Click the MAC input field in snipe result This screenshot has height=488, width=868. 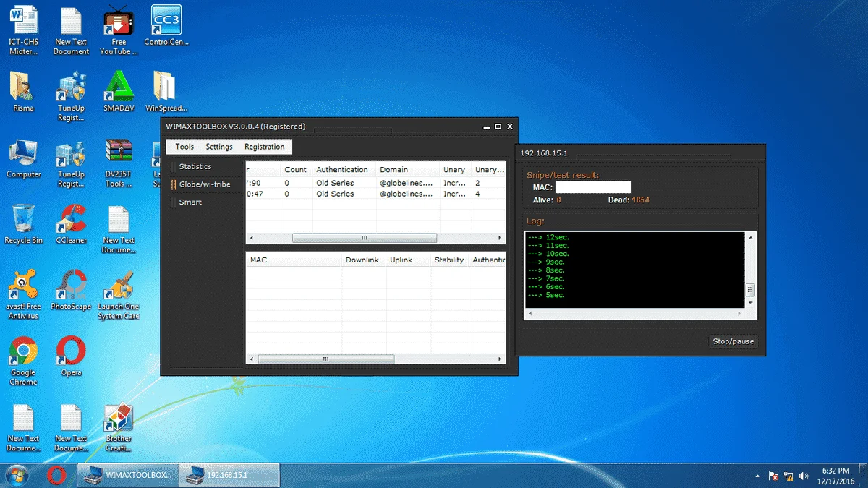pyautogui.click(x=593, y=187)
